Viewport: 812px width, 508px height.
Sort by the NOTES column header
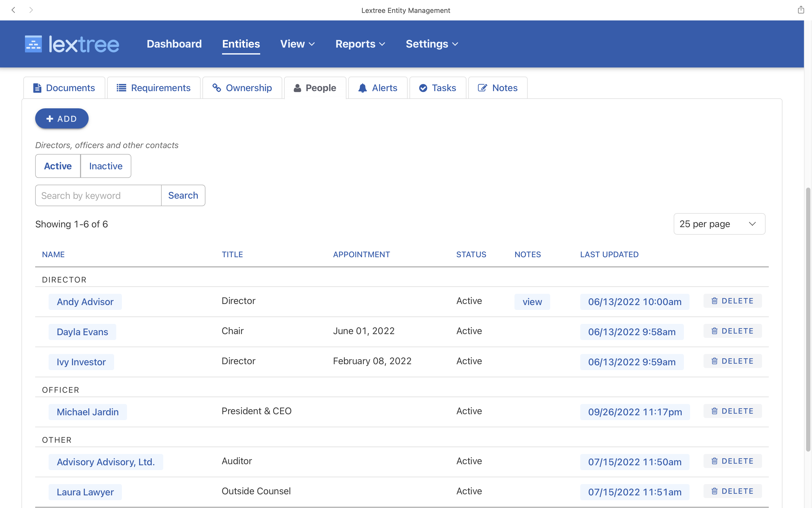pyautogui.click(x=527, y=254)
